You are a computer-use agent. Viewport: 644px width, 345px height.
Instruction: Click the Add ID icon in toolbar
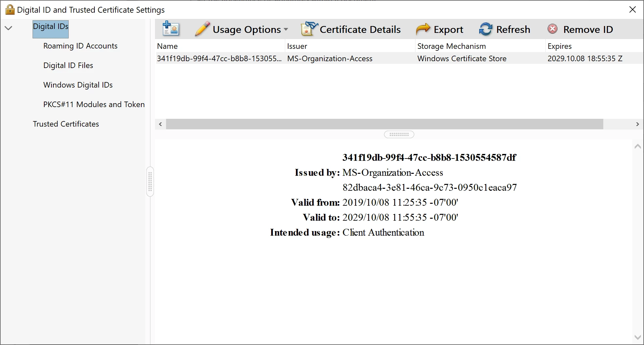coord(171,29)
